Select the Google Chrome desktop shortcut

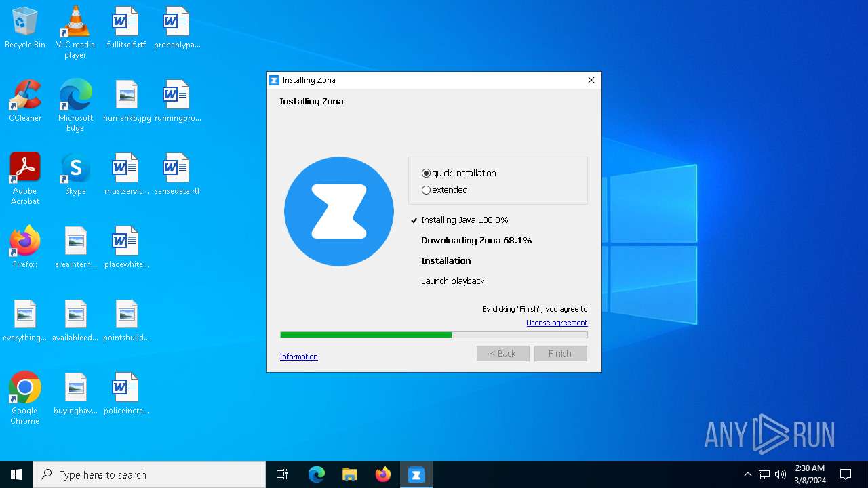pos(25,399)
